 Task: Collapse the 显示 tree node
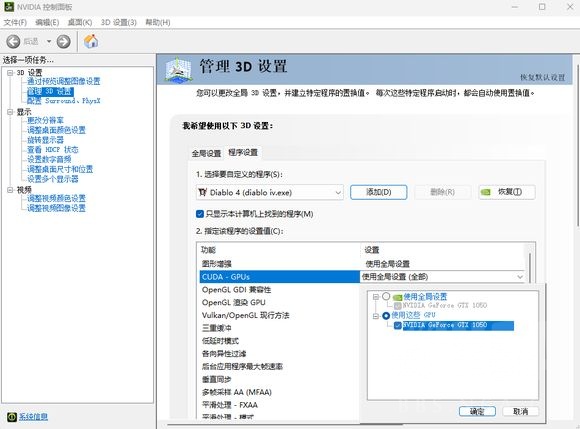tap(10, 112)
